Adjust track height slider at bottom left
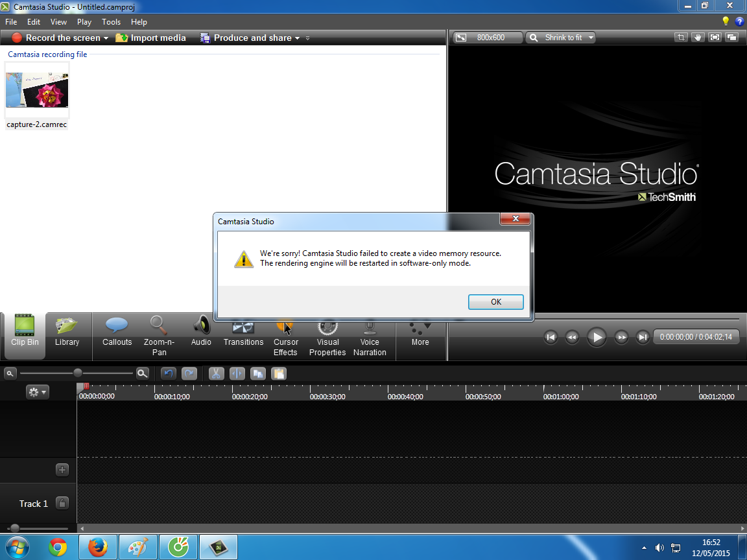747x560 pixels. (15, 528)
